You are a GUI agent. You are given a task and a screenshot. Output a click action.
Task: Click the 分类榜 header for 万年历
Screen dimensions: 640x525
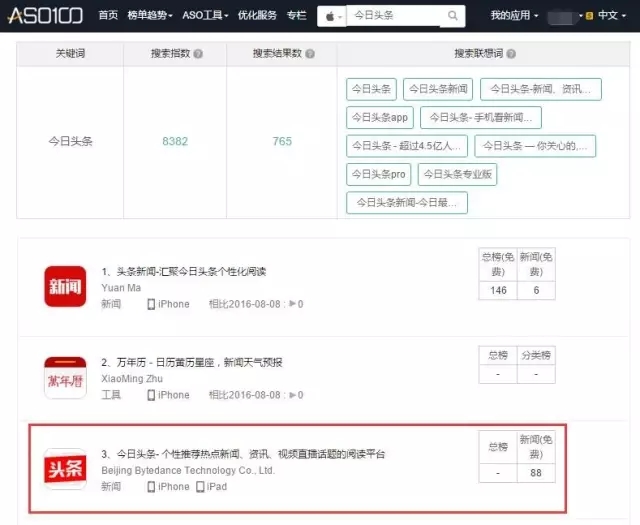tap(536, 356)
